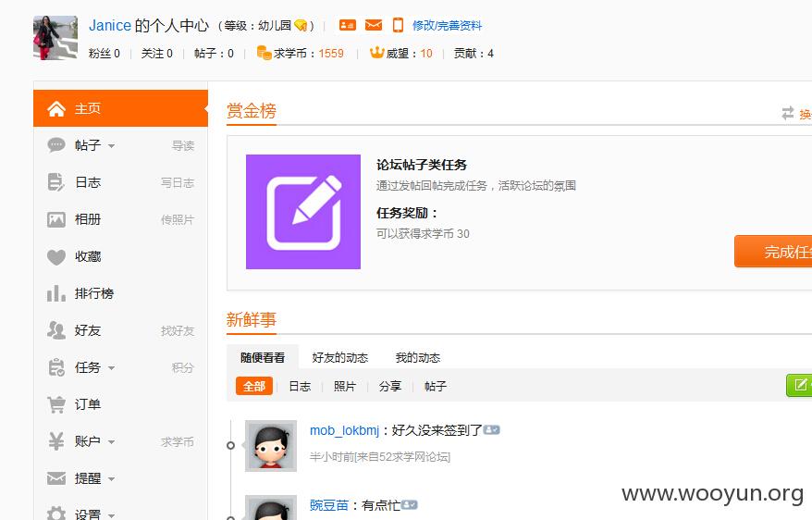This screenshot has width=812, height=520.
Task: Open 帖子 in the sidebar
Action: [88, 145]
